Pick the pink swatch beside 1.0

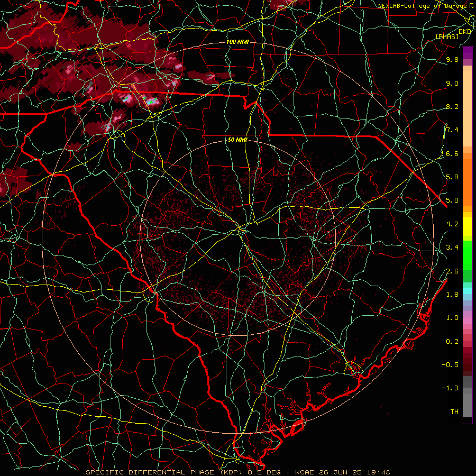(x=467, y=321)
